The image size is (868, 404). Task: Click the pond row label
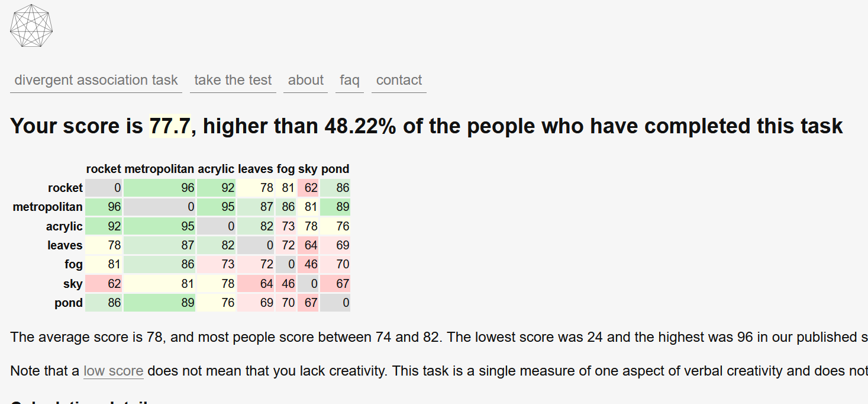pos(69,303)
